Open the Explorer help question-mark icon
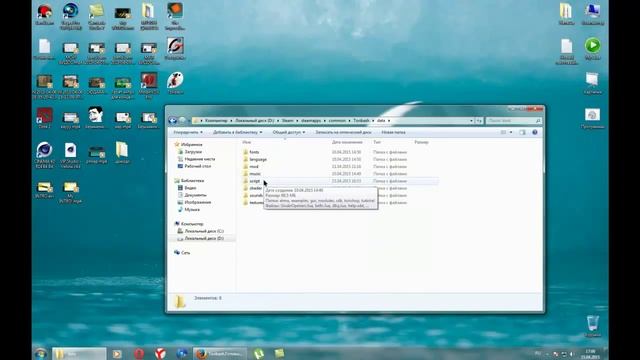Screen dimensions: 640x360 click(x=535, y=132)
